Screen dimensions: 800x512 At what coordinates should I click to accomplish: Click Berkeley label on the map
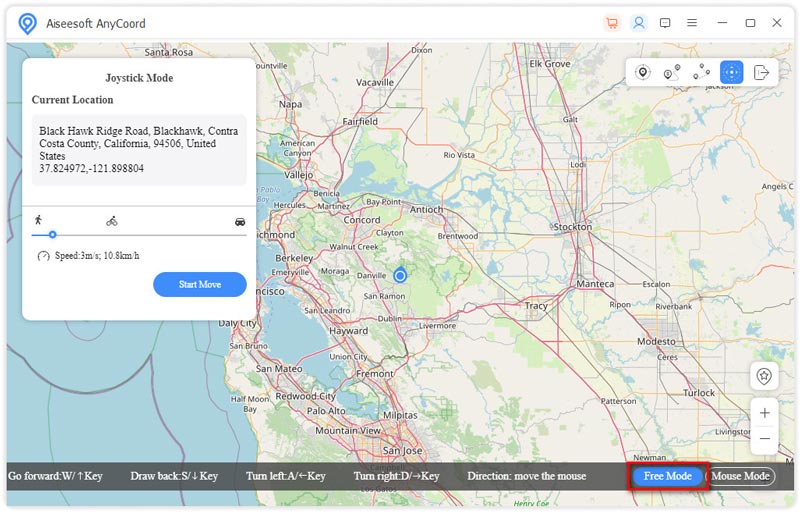coord(294,258)
